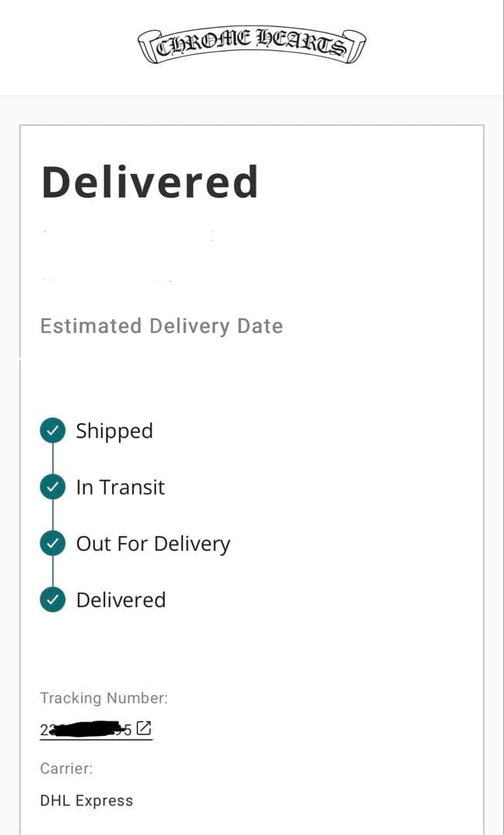Click the checkmark beside the final Delivered step
Image resolution: width=504 pixels, height=835 pixels.
(53, 600)
